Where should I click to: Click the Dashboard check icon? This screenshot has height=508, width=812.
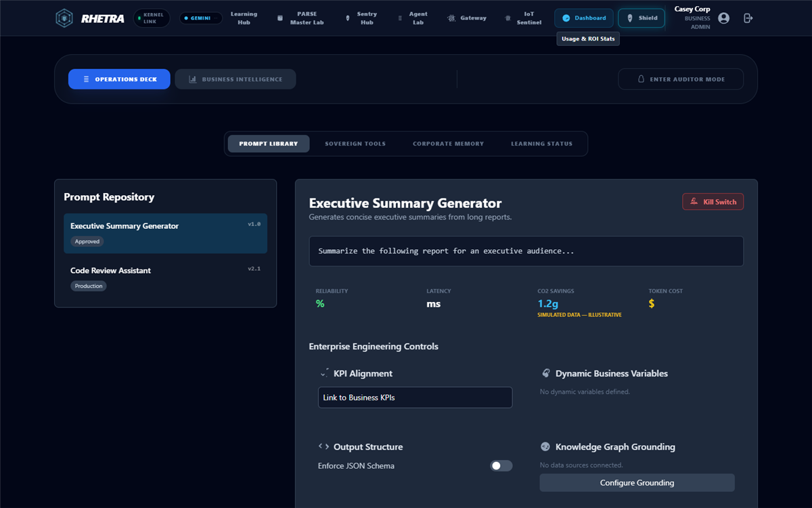566,18
